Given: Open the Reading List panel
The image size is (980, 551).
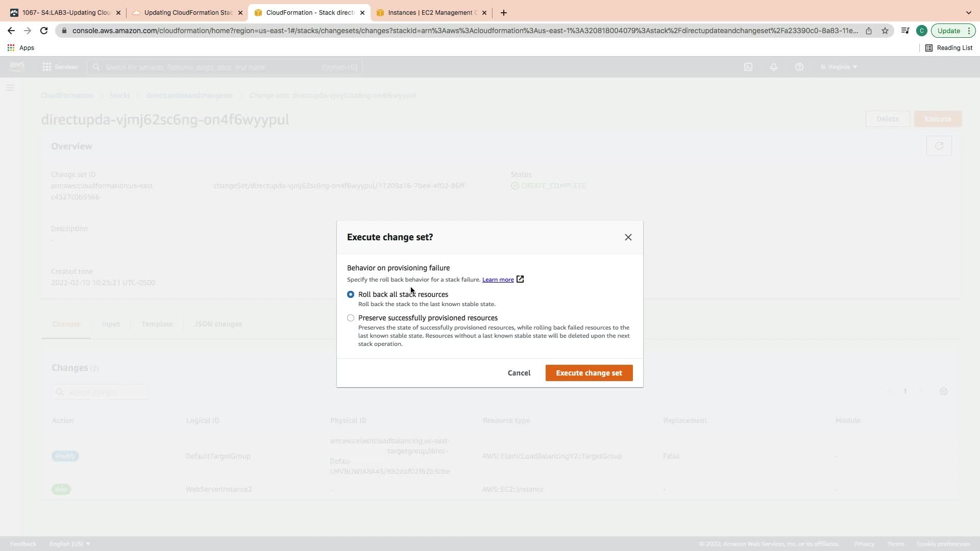Looking at the screenshot, I should (949, 47).
